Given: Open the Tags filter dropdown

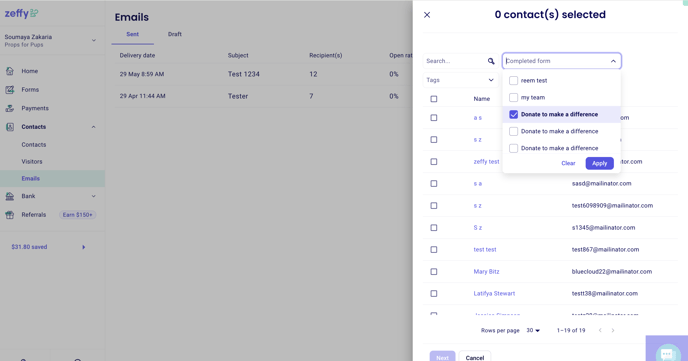Looking at the screenshot, I should [460, 80].
